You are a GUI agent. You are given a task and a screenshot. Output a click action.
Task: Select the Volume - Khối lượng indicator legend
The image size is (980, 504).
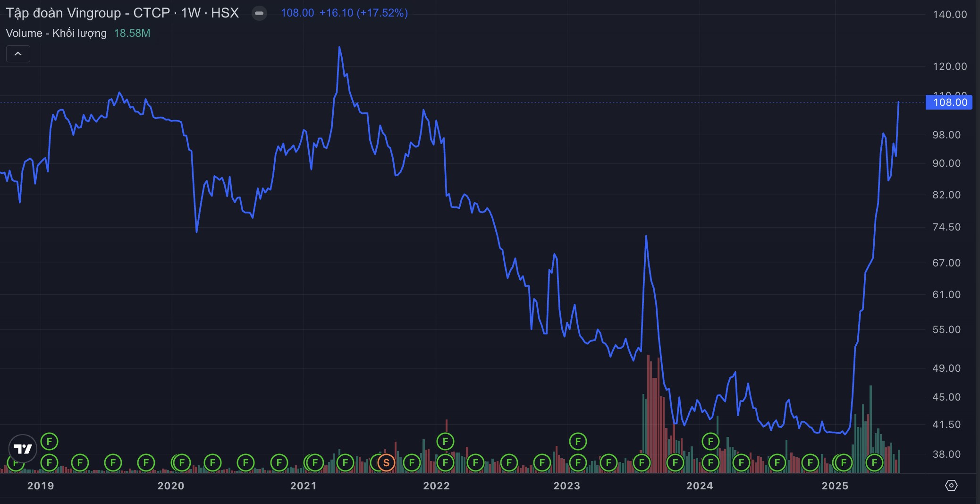[56, 33]
